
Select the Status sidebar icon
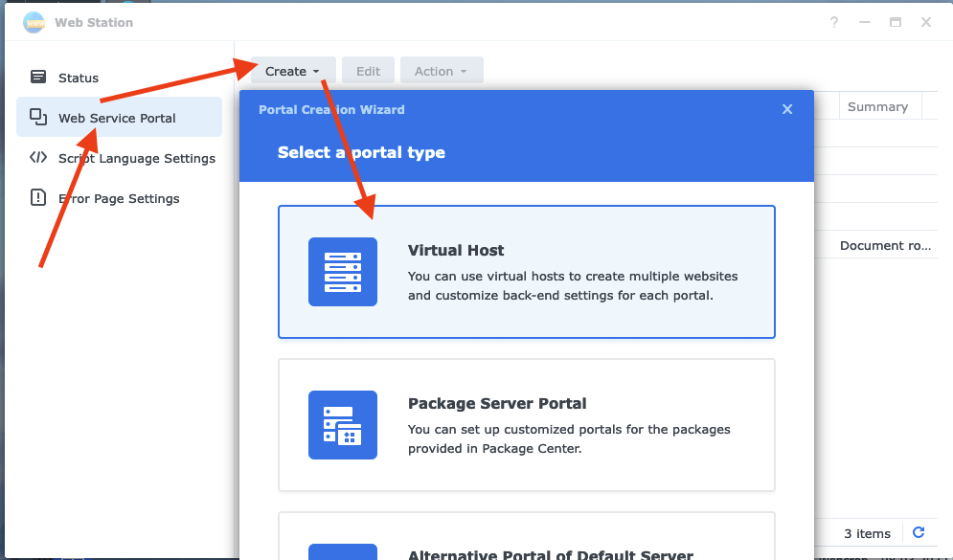tap(39, 78)
